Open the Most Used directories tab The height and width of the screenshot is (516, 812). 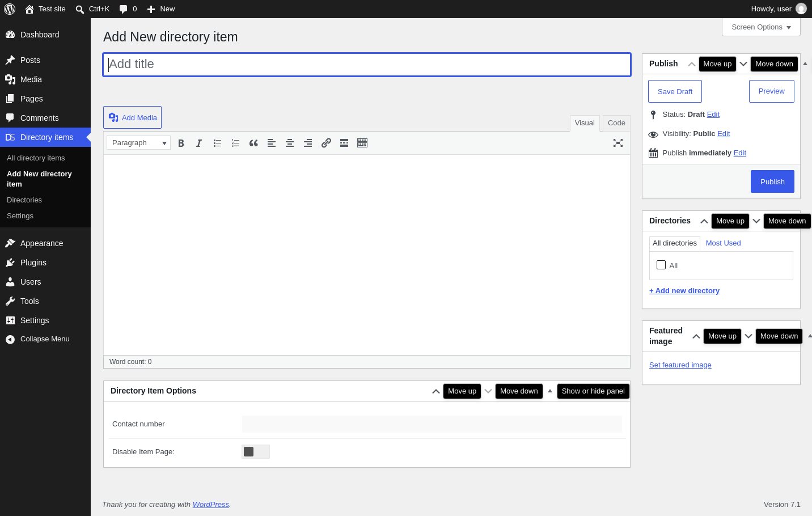point(723,243)
